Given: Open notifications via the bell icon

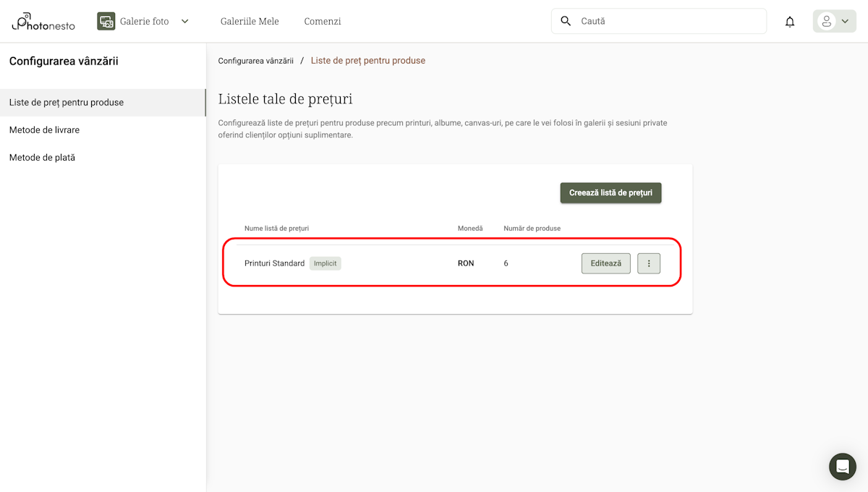Looking at the screenshot, I should [x=789, y=21].
